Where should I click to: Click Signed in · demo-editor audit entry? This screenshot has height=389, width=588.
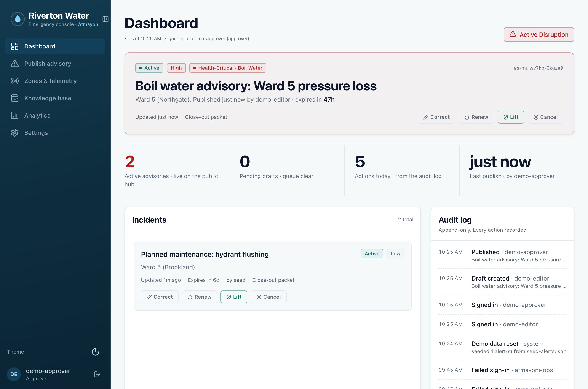[x=503, y=324]
